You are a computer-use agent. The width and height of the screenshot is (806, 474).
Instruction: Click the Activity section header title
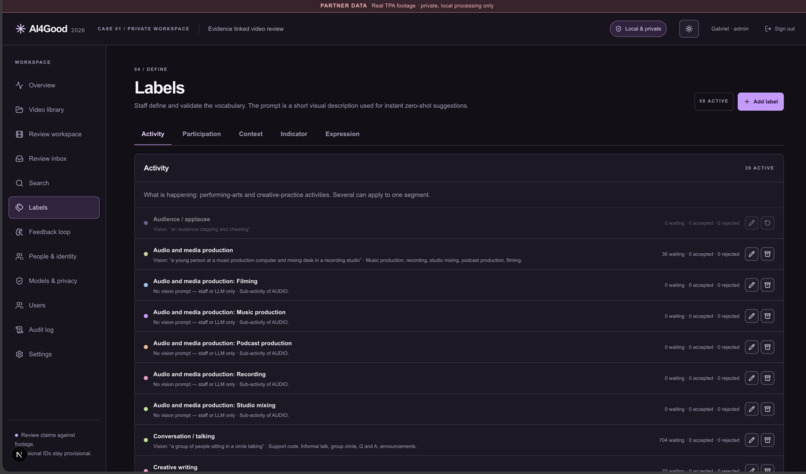point(156,168)
